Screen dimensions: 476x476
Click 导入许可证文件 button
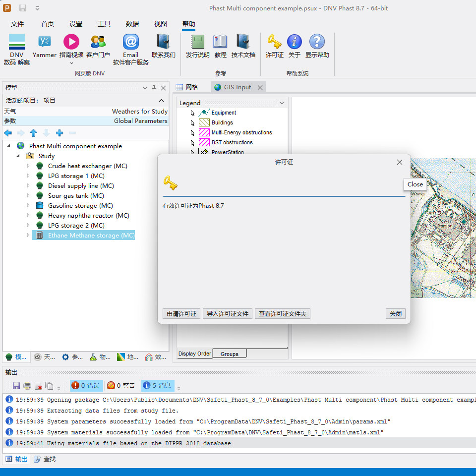click(228, 313)
